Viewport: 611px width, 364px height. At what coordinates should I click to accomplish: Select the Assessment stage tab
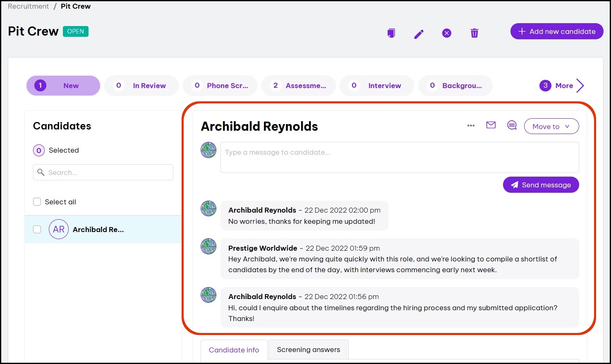298,86
